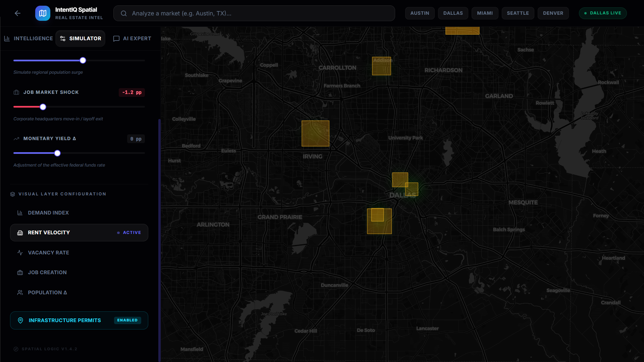Image resolution: width=644 pixels, height=362 pixels.
Task: Click the Monetary Yield trend icon
Action: [x=16, y=139]
